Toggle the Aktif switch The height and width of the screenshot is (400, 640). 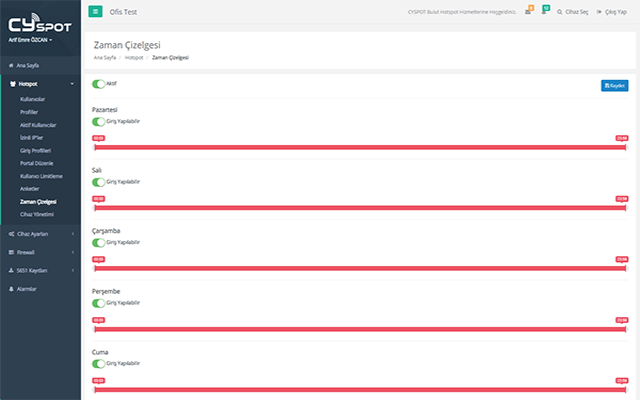click(98, 85)
